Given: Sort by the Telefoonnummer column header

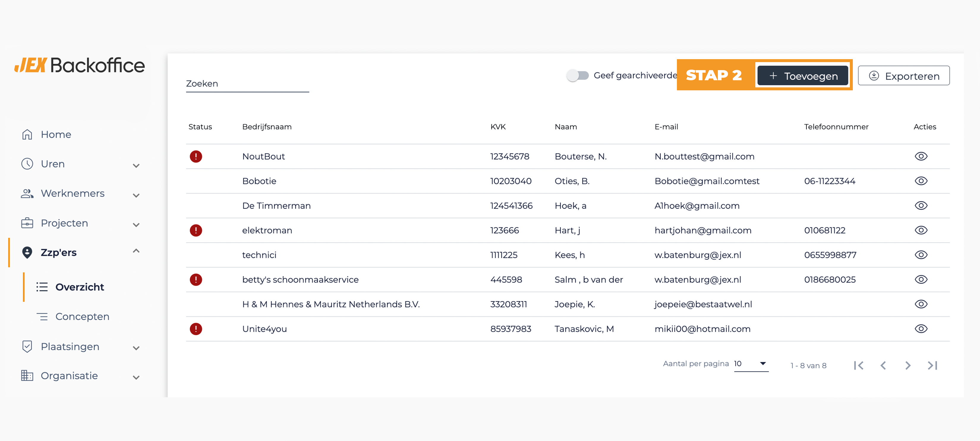Looking at the screenshot, I should pyautogui.click(x=836, y=127).
